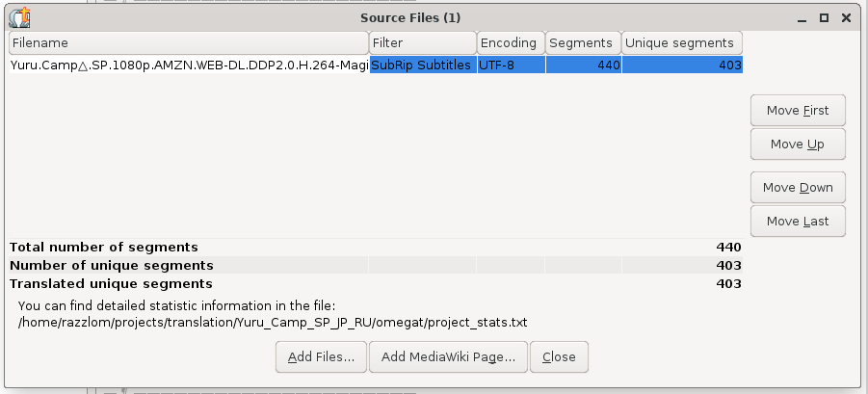Image resolution: width=868 pixels, height=394 pixels.
Task: Click the Close button at bottom
Action: pos(559,357)
